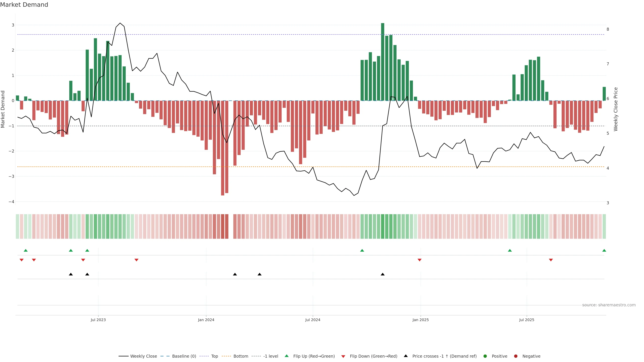Viewport: 644px width, 362px height.
Task: Click the first black price-cross marker after Jan 2024
Action: click(235, 274)
